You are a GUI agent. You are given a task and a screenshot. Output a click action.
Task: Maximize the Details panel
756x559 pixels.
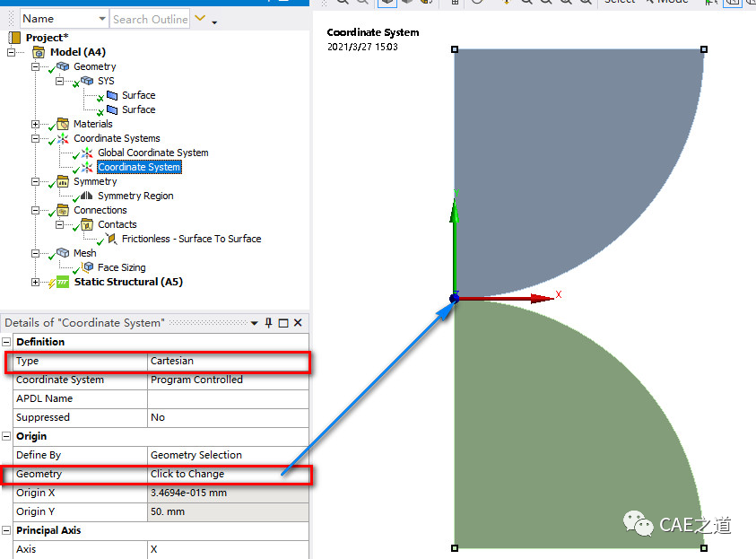283,323
